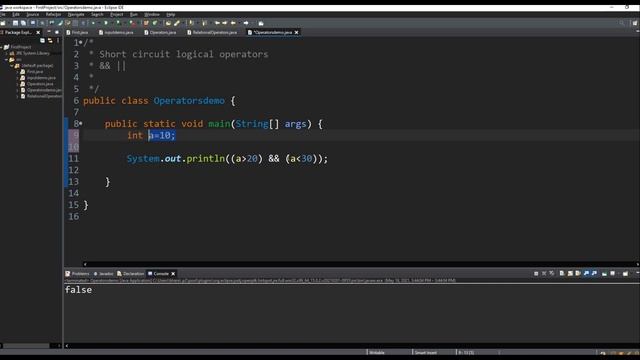The width and height of the screenshot is (640, 360).
Task: Expand First.java in Package Explorer
Action: (x=18, y=71)
